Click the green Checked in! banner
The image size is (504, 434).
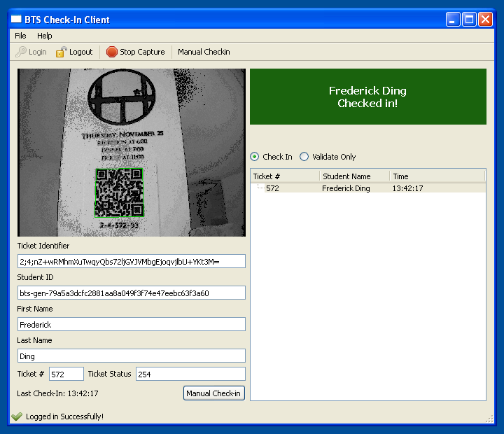(x=368, y=97)
